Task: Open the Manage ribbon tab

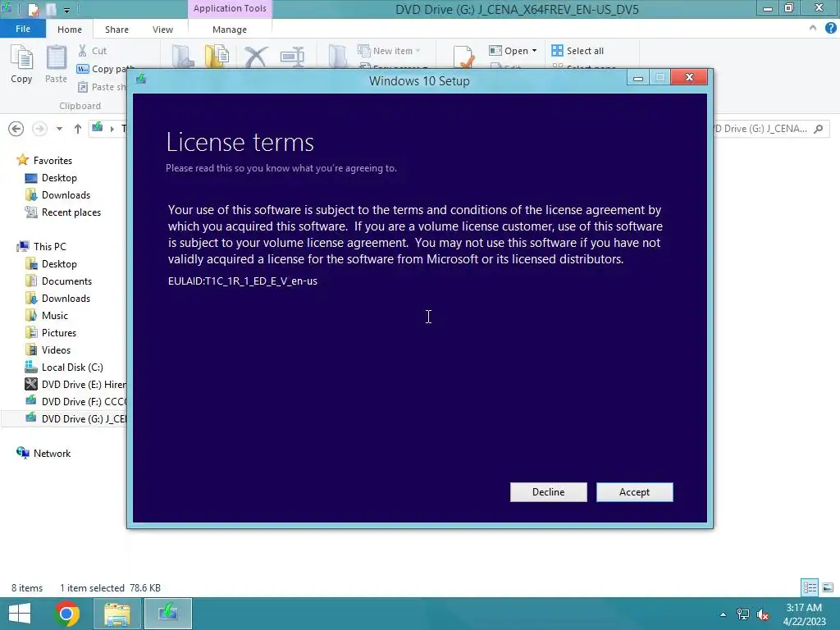Action: [230, 30]
